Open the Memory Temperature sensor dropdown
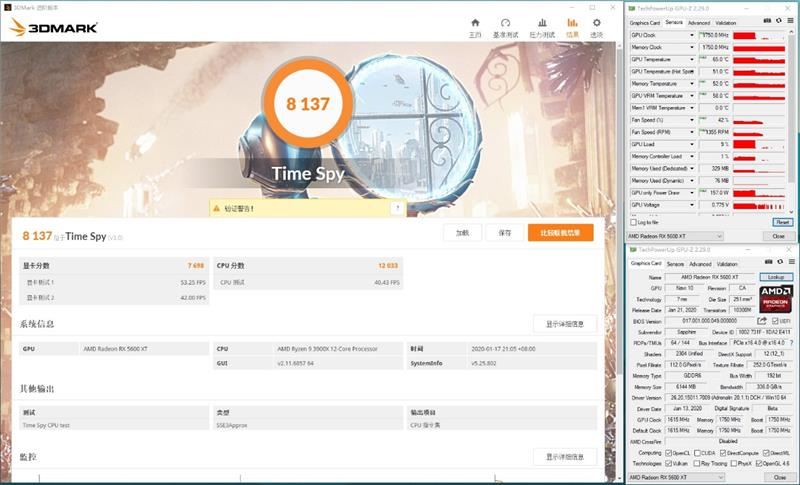Viewport: 800px width, 485px height. click(691, 84)
